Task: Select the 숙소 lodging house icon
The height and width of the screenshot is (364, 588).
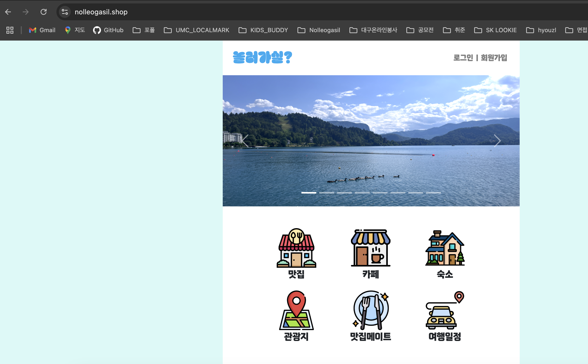Action: (445, 248)
